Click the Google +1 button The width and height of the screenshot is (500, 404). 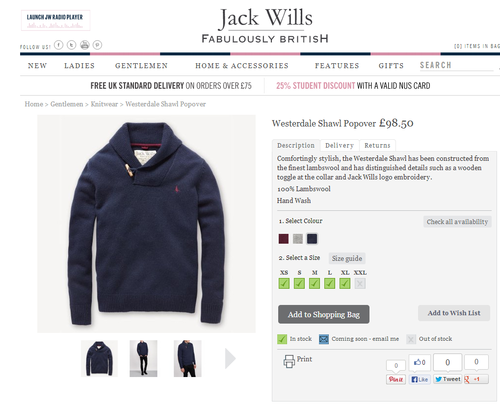[476, 379]
